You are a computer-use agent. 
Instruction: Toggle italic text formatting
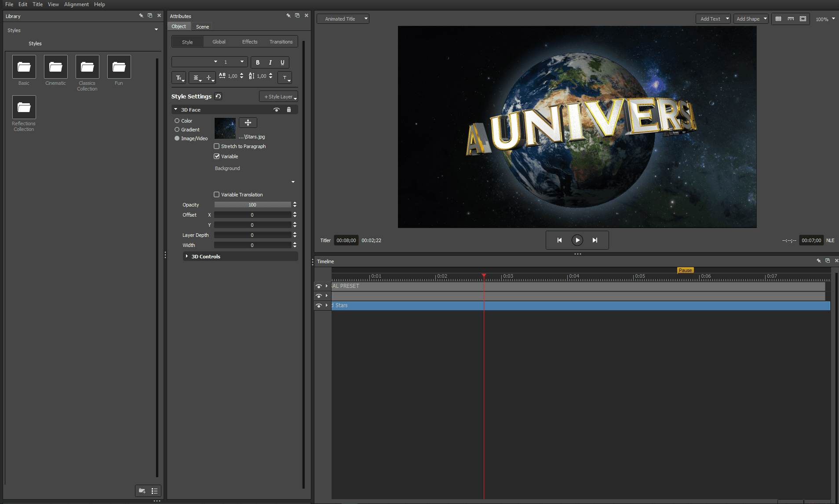[x=270, y=62]
